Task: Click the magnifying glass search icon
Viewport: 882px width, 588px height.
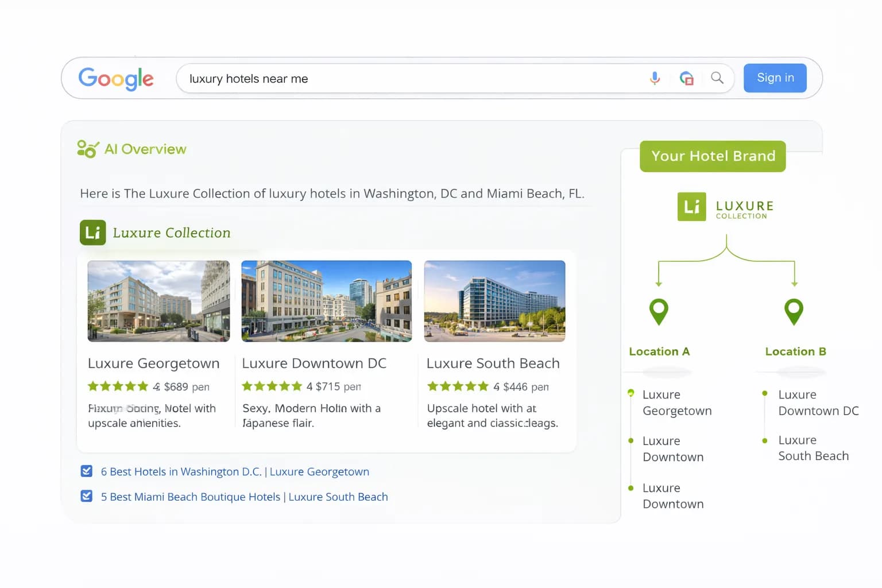Action: click(717, 78)
